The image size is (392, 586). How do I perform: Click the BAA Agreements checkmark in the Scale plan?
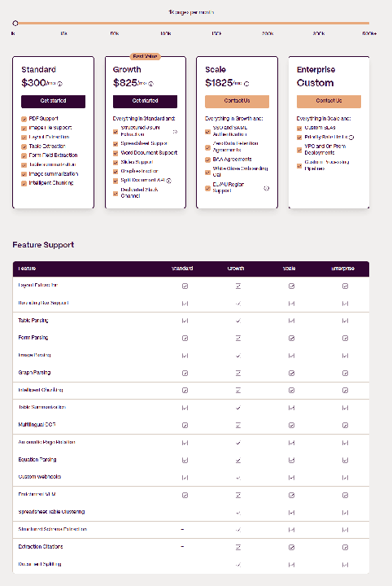click(x=207, y=160)
